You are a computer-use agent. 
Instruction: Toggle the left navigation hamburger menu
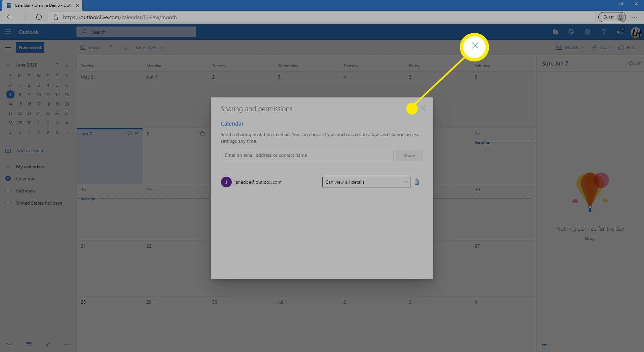(8, 47)
